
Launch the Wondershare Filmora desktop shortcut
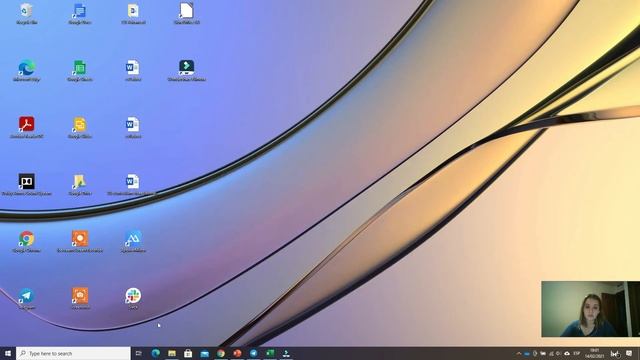click(187, 70)
